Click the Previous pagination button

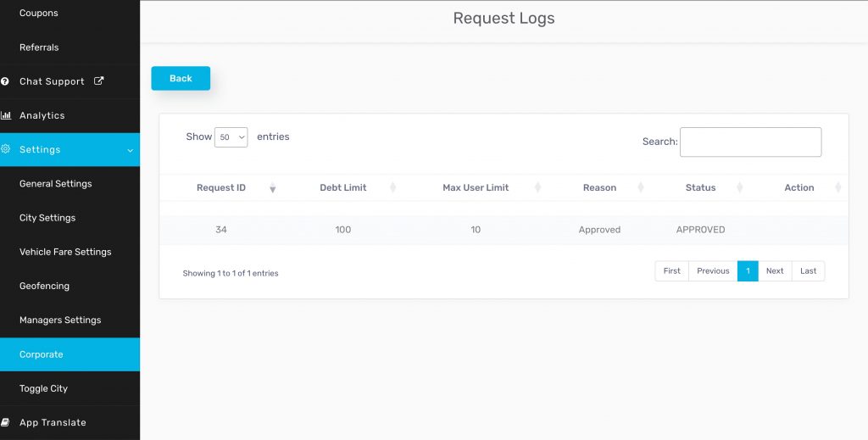tap(713, 271)
